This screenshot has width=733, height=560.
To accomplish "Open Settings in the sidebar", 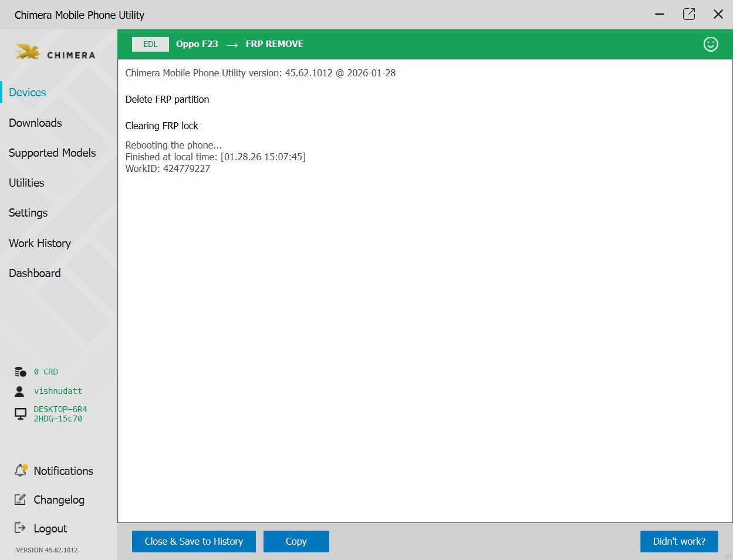I will [28, 212].
